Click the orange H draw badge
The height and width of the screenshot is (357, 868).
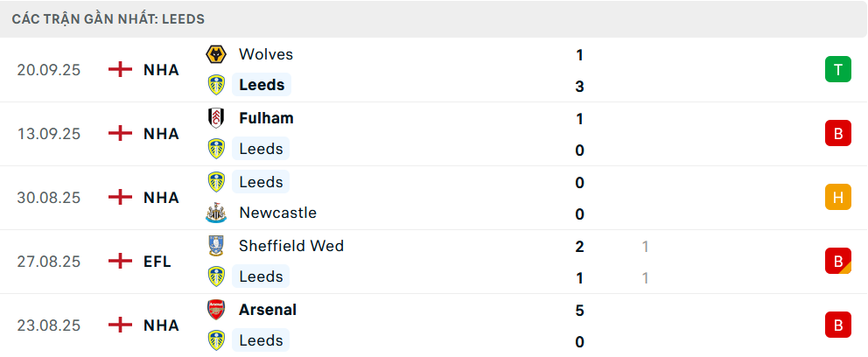coord(837,198)
